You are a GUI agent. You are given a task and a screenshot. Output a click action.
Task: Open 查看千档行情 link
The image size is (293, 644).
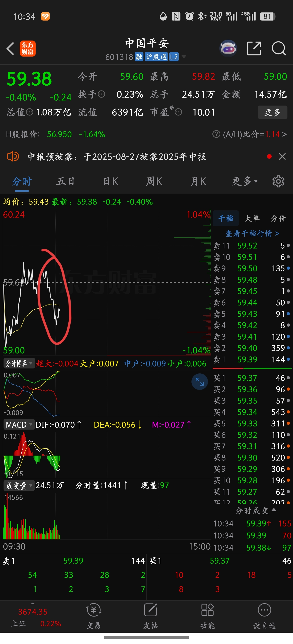(x=252, y=234)
